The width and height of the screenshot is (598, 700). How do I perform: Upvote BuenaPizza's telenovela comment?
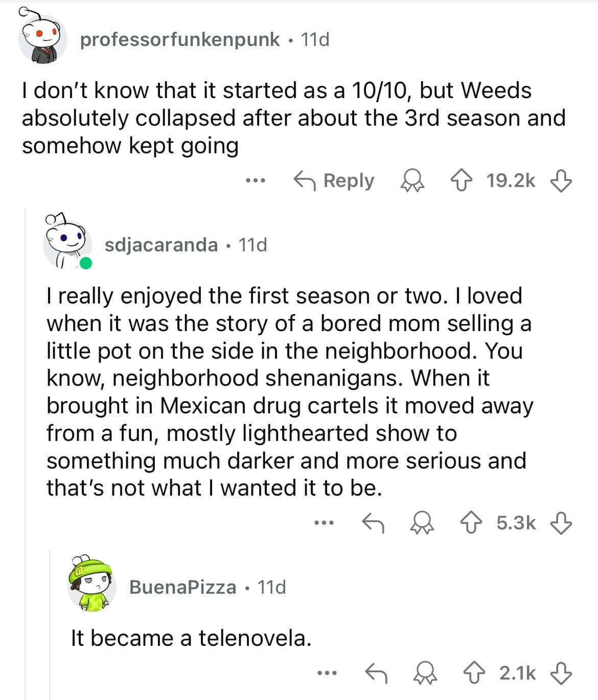pyautogui.click(x=474, y=672)
